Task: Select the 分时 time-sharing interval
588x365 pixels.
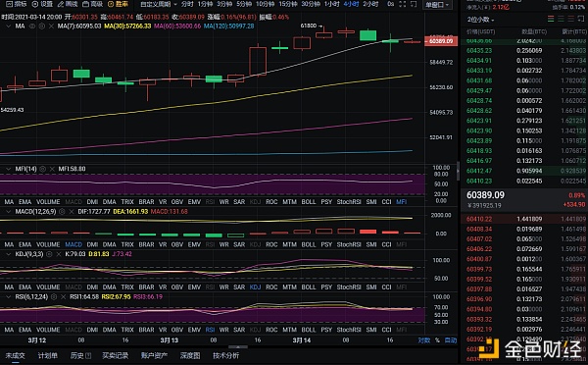Action: pyautogui.click(x=187, y=4)
